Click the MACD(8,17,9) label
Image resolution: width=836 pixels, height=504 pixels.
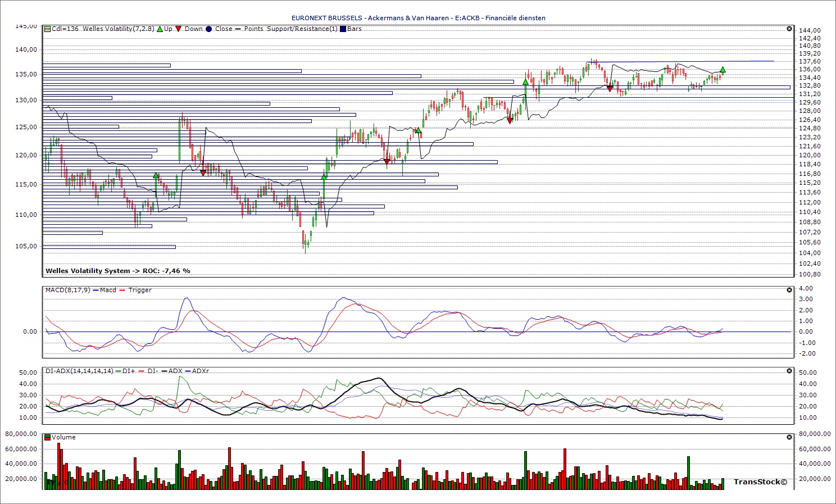[67, 290]
